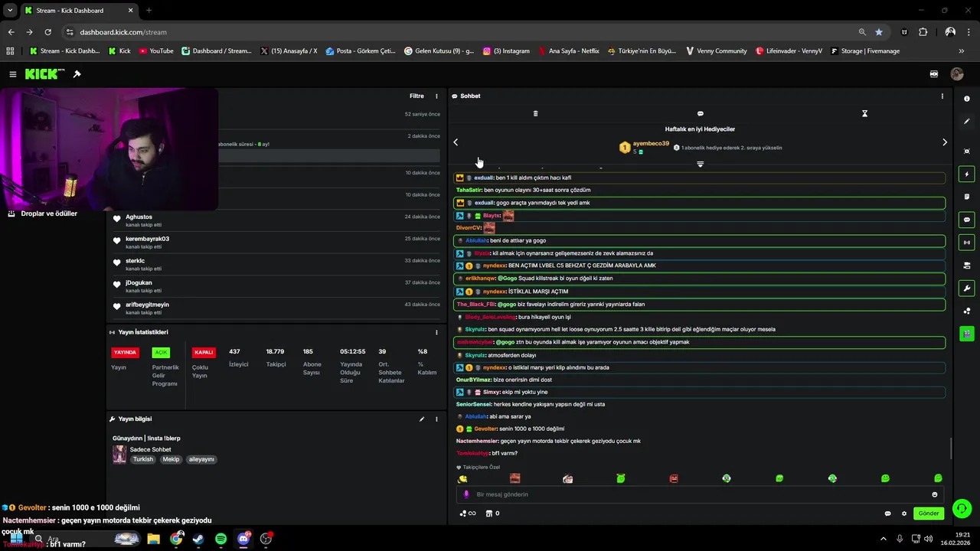Viewport: 980px width, 551px height.
Task: Click the aileyayını tag
Action: [x=201, y=459]
